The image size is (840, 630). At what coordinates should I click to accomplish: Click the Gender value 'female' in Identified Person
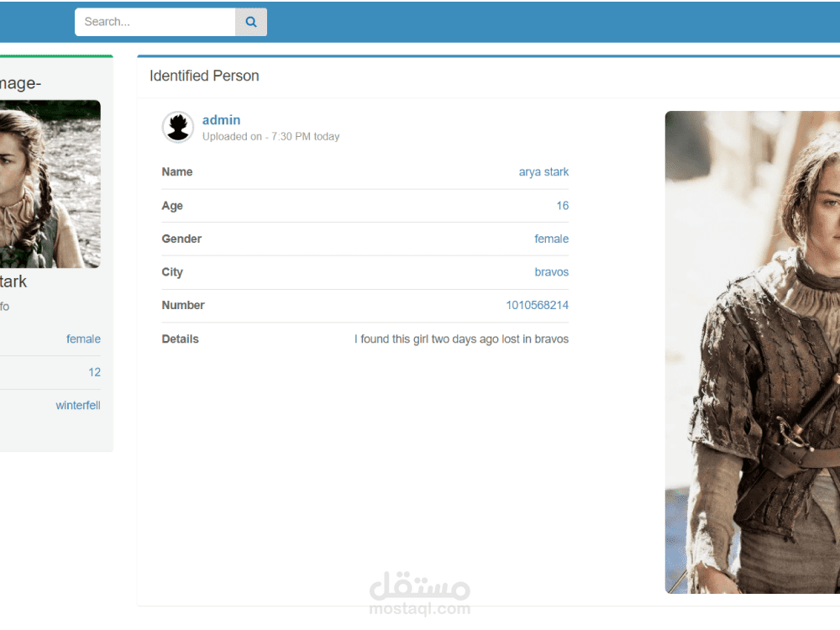point(551,239)
